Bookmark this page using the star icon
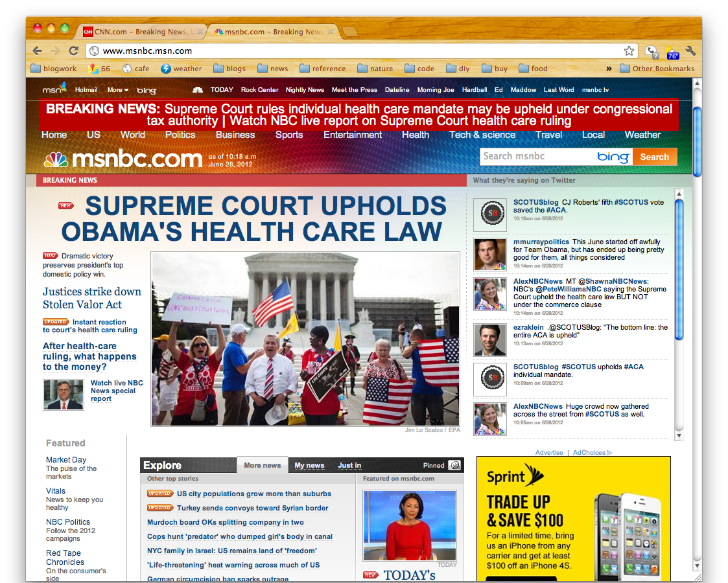The image size is (728, 583). (x=628, y=51)
